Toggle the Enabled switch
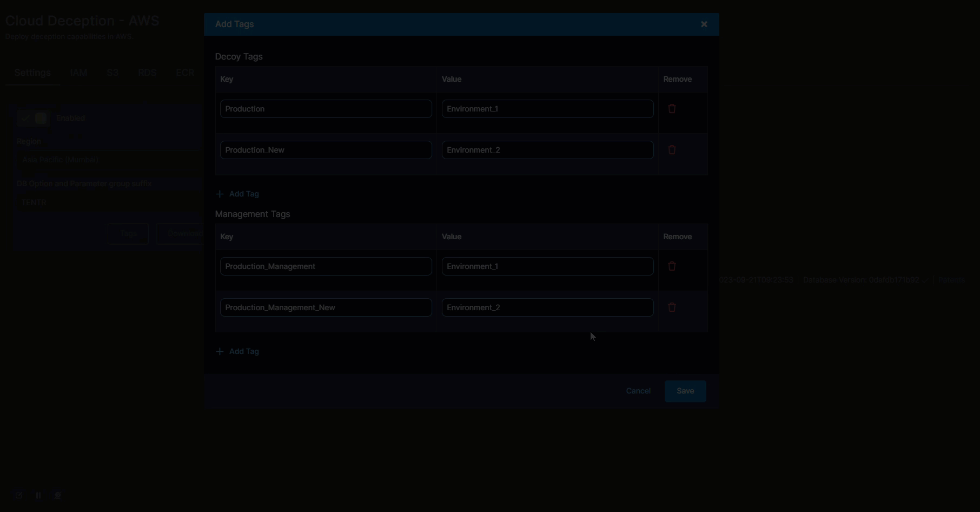This screenshot has height=512, width=980. [x=33, y=118]
